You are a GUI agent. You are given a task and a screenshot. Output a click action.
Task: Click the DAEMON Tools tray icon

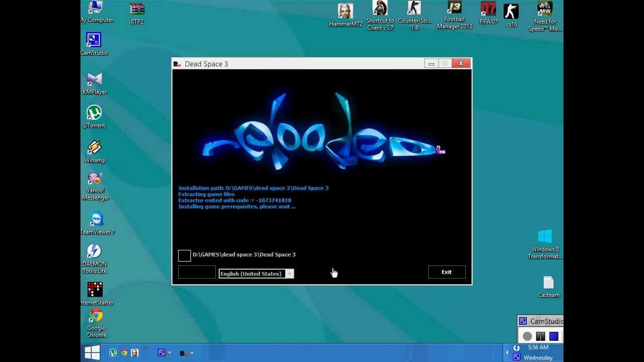click(516, 348)
